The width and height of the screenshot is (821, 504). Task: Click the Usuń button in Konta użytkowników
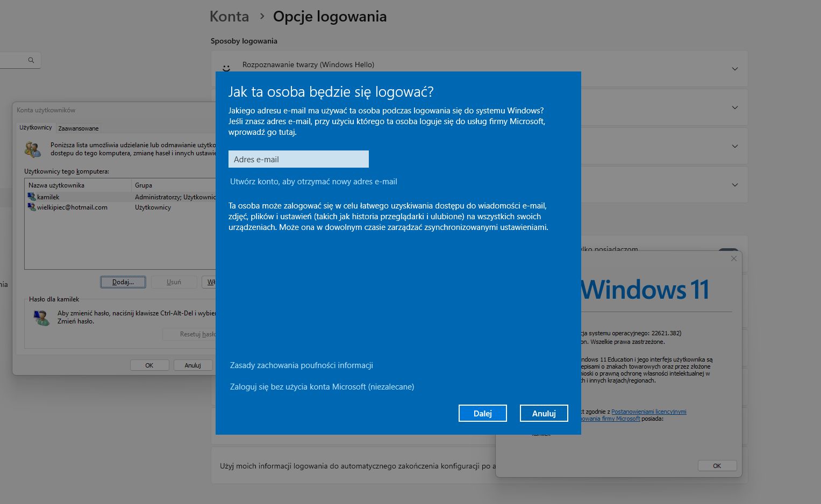click(174, 282)
